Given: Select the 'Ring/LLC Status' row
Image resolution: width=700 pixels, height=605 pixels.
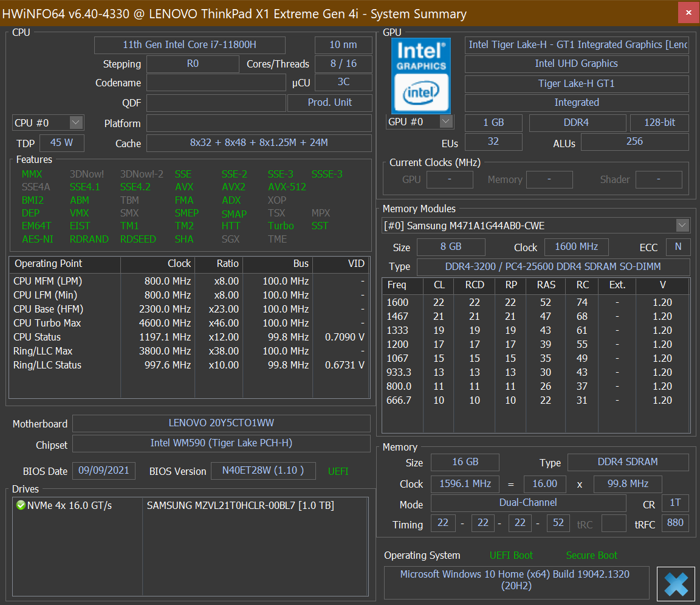Looking at the screenshot, I should click(190, 365).
